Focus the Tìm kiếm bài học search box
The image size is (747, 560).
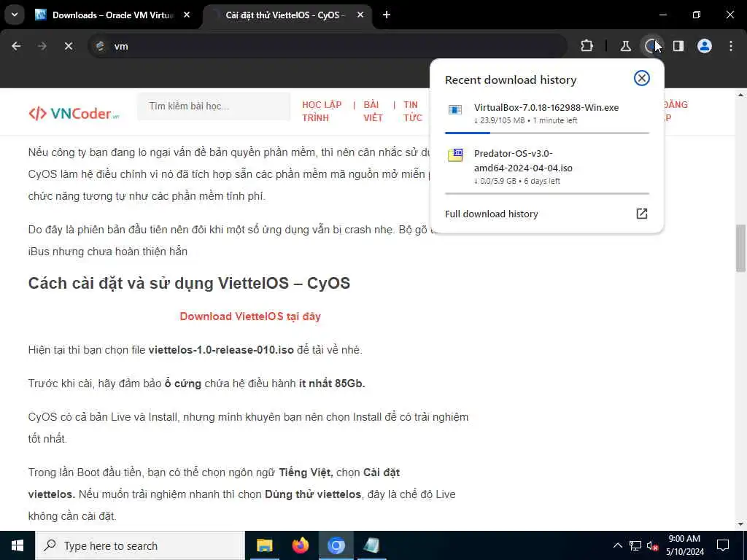(x=214, y=106)
